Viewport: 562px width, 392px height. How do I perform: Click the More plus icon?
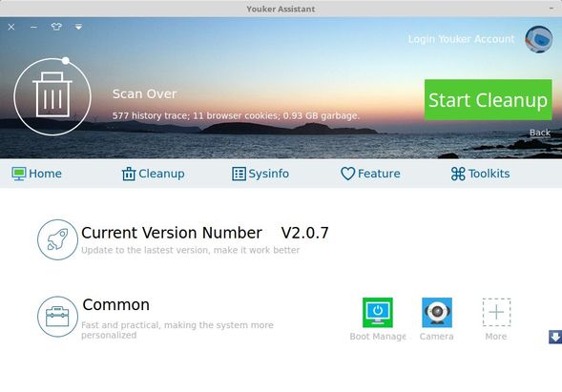pos(496,313)
